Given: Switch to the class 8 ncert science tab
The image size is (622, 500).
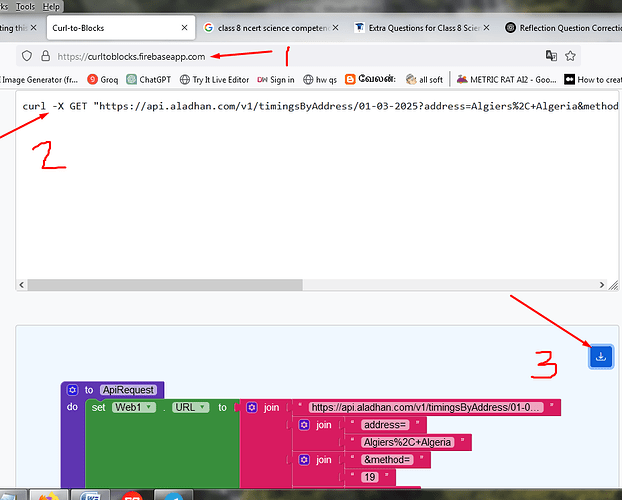Looking at the screenshot, I should click(x=271, y=28).
